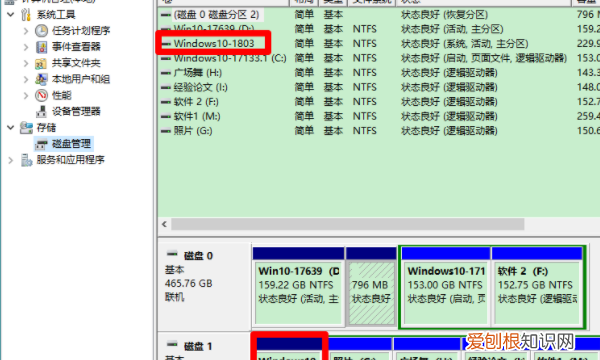600x360 pixels.
Task: Select Windows10-171 153.00 GB partition block
Action: (446, 287)
